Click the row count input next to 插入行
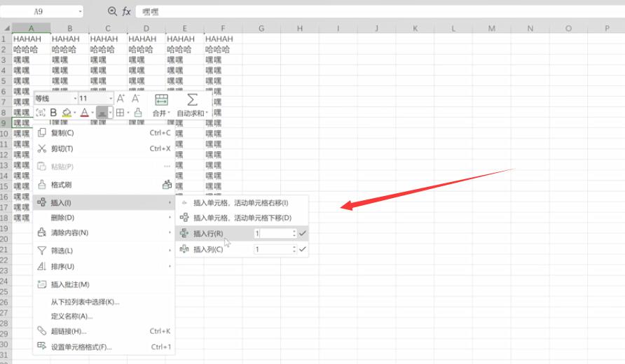Screen dimensions: 625x364 tap(273, 233)
